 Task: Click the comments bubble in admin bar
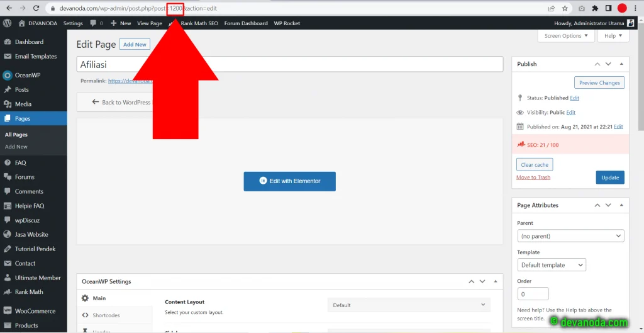(x=96, y=23)
